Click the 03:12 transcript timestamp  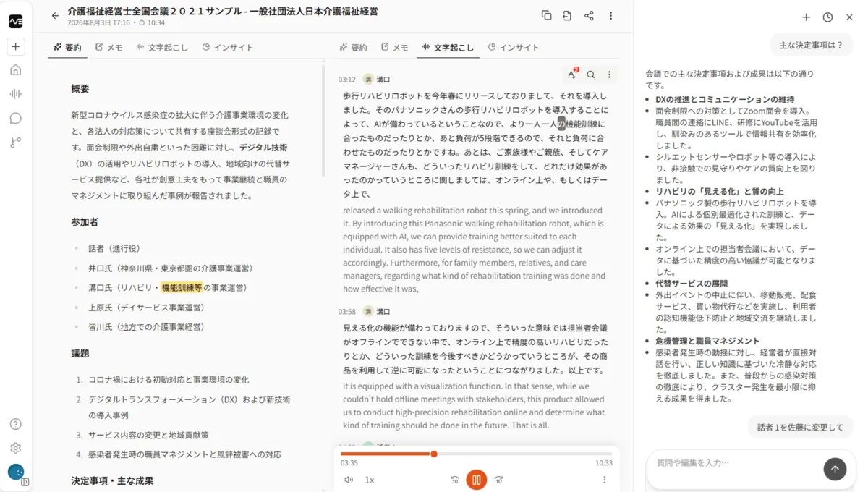coord(347,80)
